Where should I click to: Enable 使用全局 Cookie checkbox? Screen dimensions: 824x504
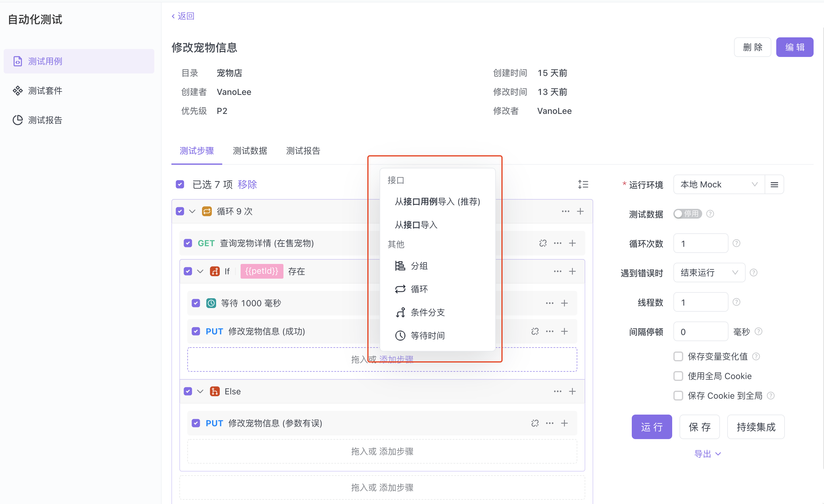[x=678, y=376]
